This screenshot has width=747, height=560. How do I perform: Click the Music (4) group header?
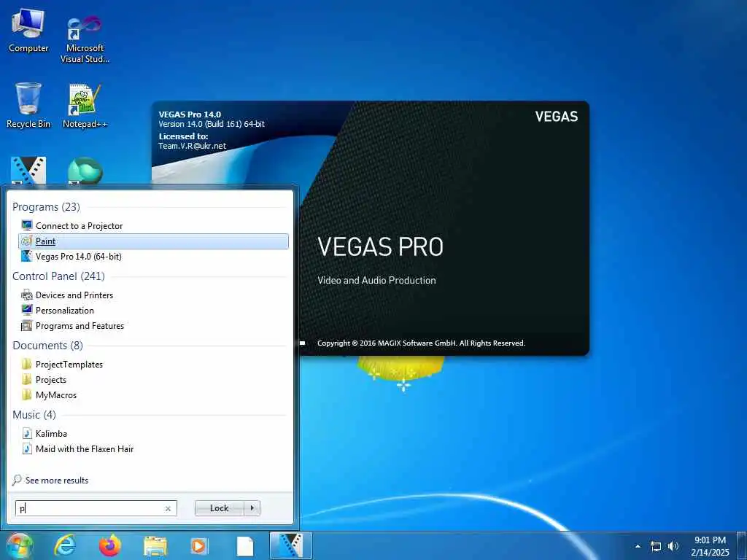click(34, 415)
